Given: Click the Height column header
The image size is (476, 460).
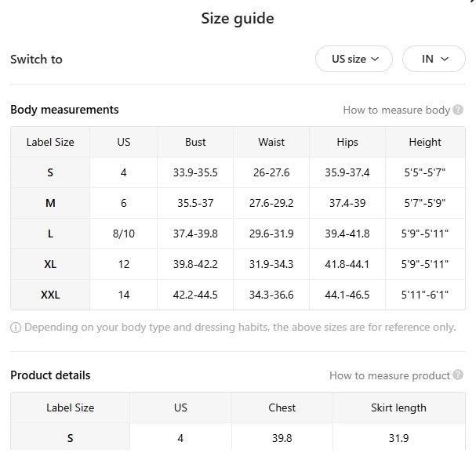Looking at the screenshot, I should (x=425, y=143).
